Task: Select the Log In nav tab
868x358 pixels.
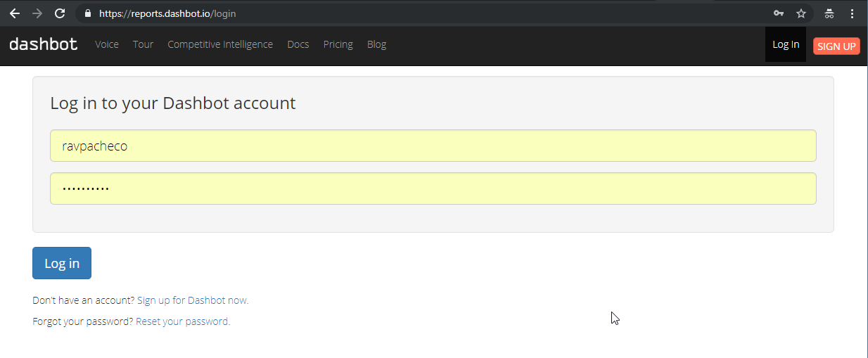Action: [786, 44]
